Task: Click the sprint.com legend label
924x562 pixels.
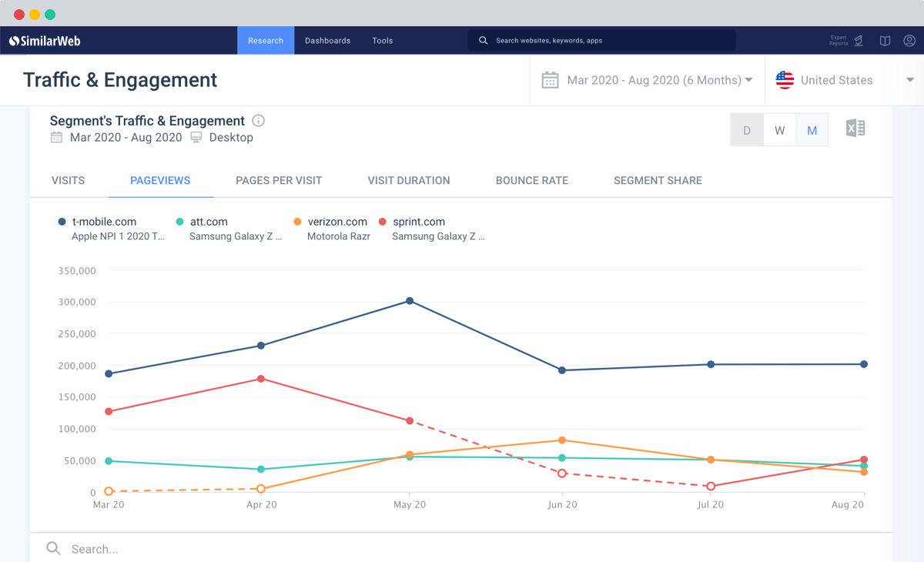Action: point(419,222)
